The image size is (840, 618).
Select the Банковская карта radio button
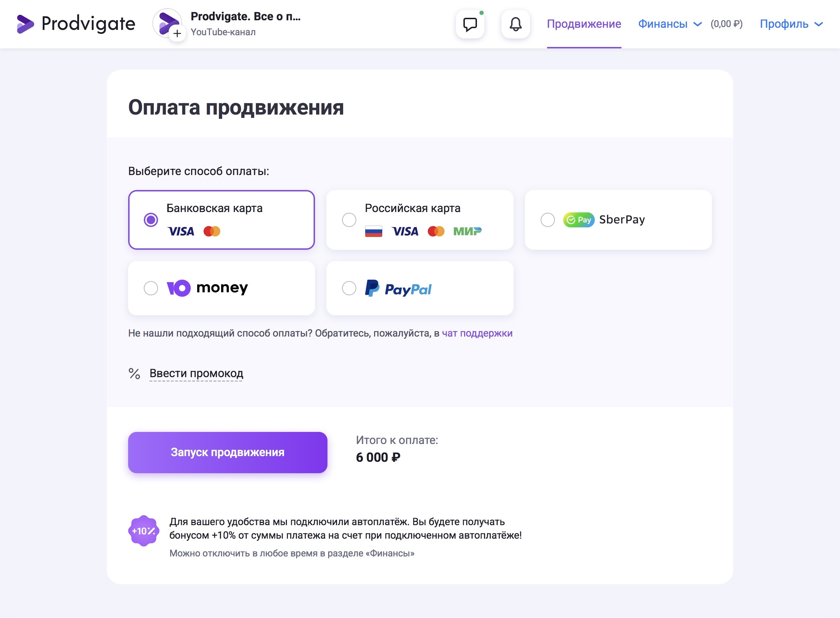(x=151, y=220)
